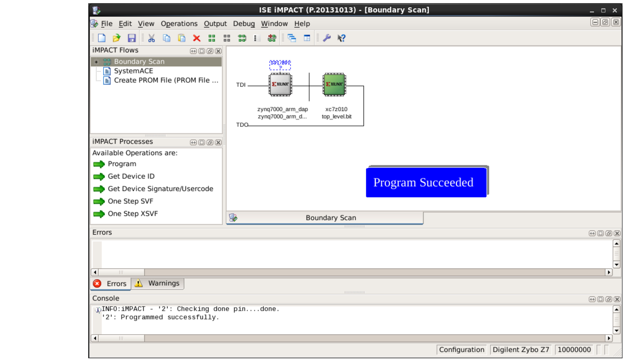Screen dimensions: 627x364
Task: Open the Window menu
Action: (275, 24)
